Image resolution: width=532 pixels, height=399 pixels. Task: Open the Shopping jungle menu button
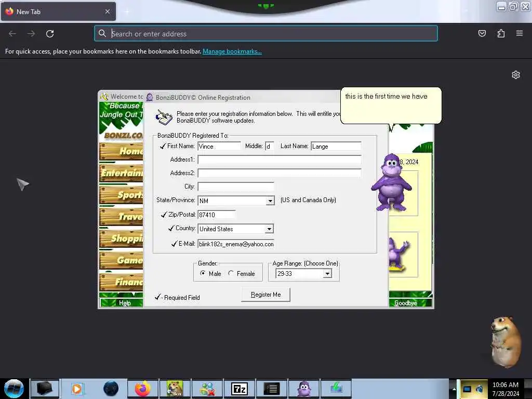[121, 238]
